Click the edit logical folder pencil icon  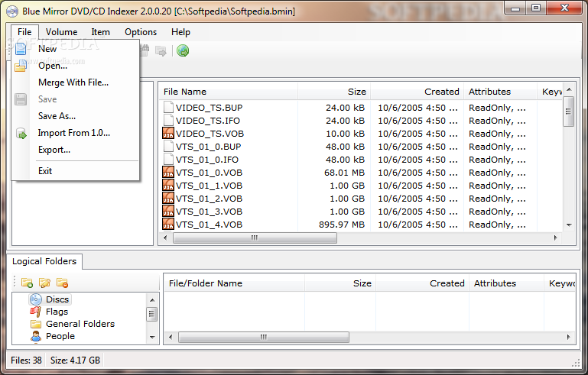coord(44,283)
